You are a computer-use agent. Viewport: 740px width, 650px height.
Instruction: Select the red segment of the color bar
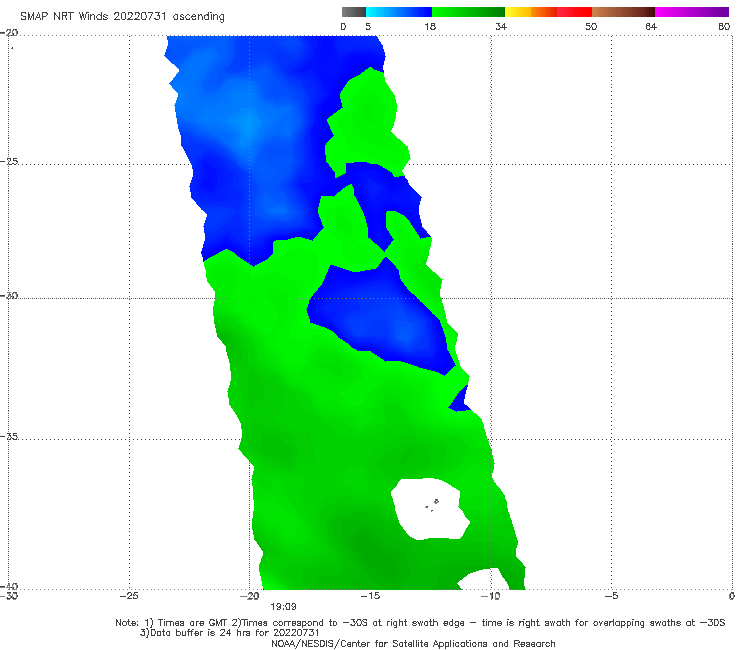(574, 12)
